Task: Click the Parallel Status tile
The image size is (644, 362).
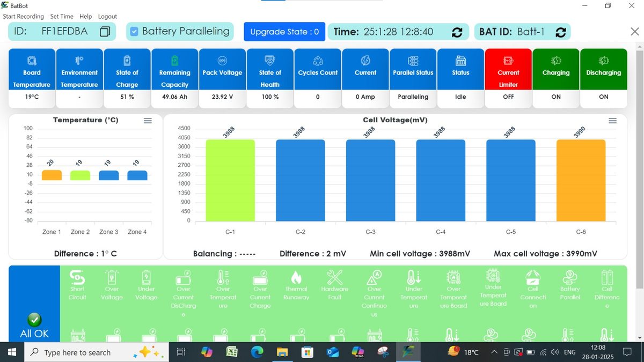Action: [413, 78]
